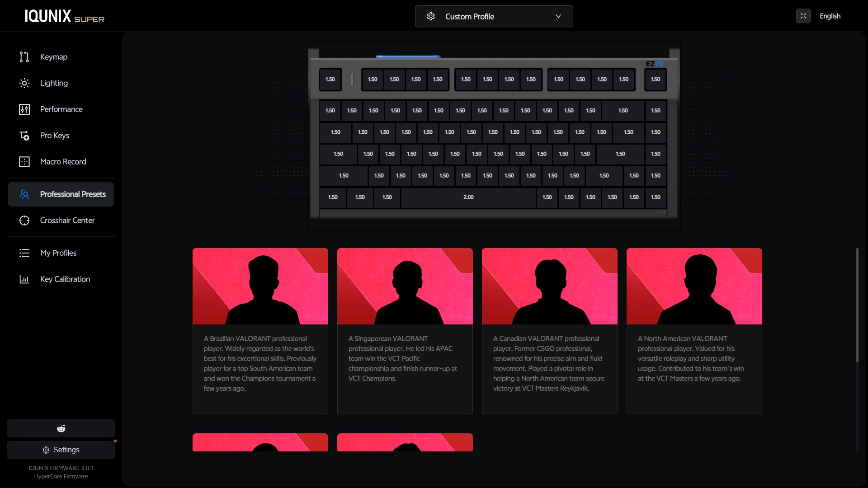Screen dimensions: 868x488
Task: Open Key Calibration label
Action: [x=65, y=279]
